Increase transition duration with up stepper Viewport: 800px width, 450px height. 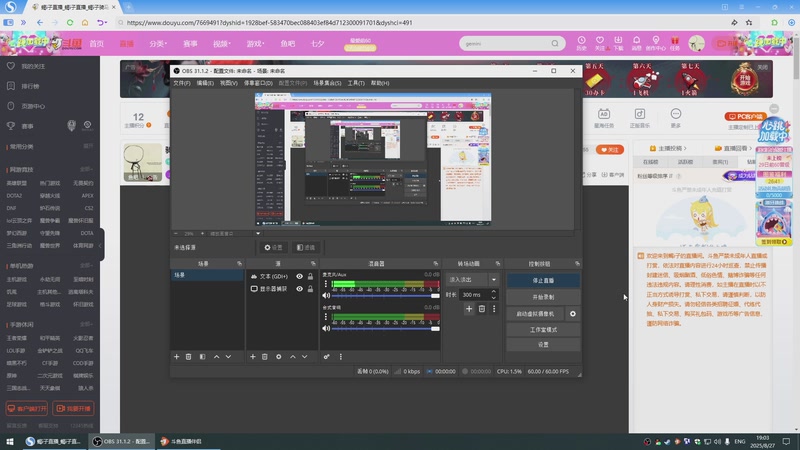coord(493,292)
